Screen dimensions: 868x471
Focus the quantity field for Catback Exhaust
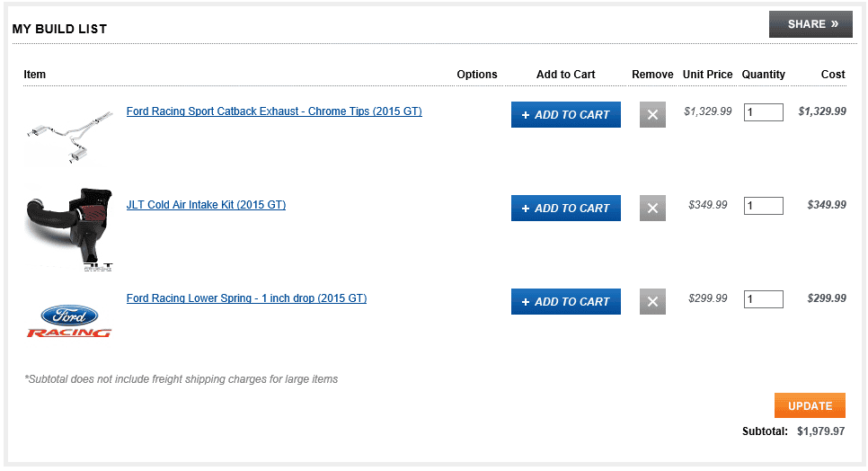pos(764,112)
